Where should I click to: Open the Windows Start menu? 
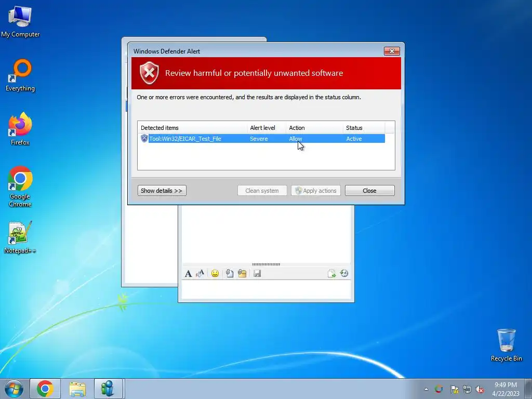[x=14, y=389]
